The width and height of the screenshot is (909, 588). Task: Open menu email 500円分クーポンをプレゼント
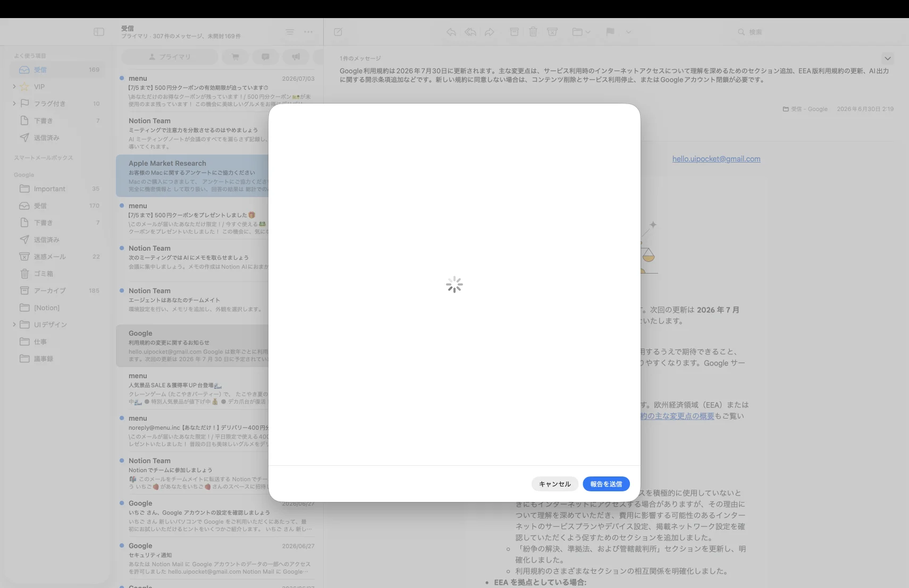tap(192, 218)
